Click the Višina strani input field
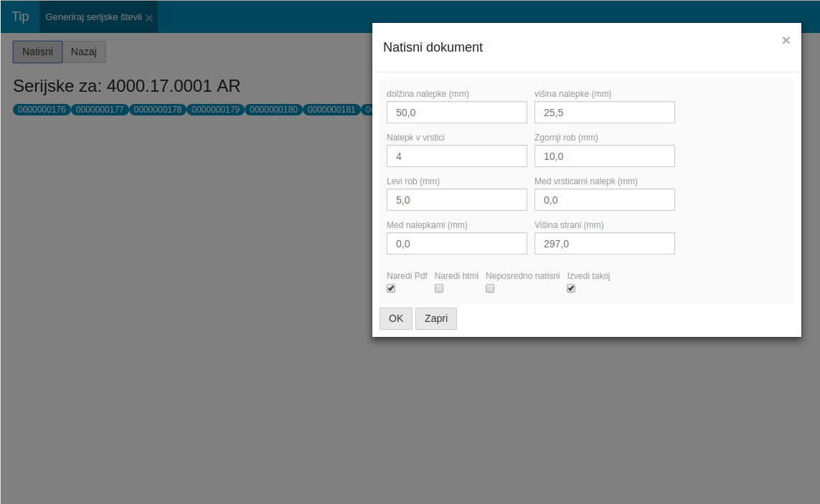Screen dimensions: 820x504 [x=604, y=244]
